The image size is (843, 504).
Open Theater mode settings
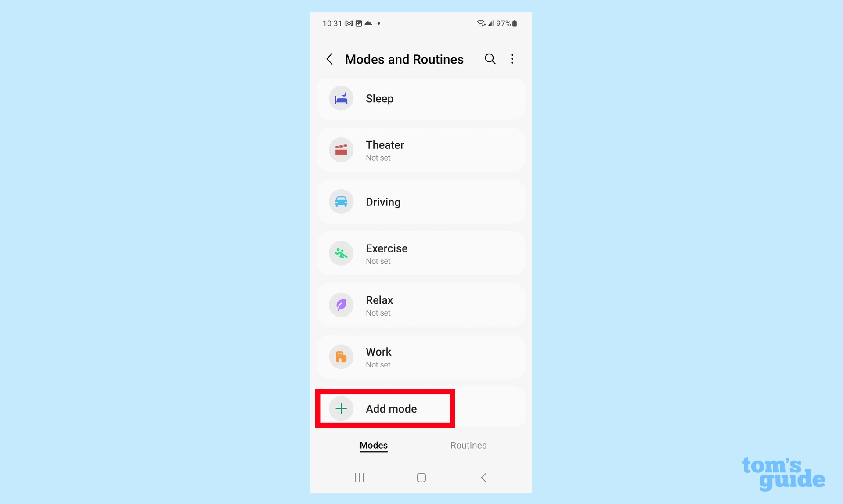coord(421,149)
